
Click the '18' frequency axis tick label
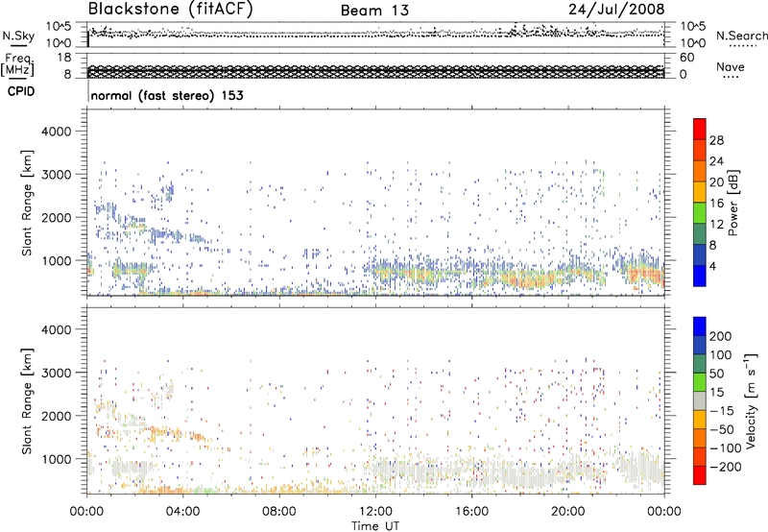64,58
